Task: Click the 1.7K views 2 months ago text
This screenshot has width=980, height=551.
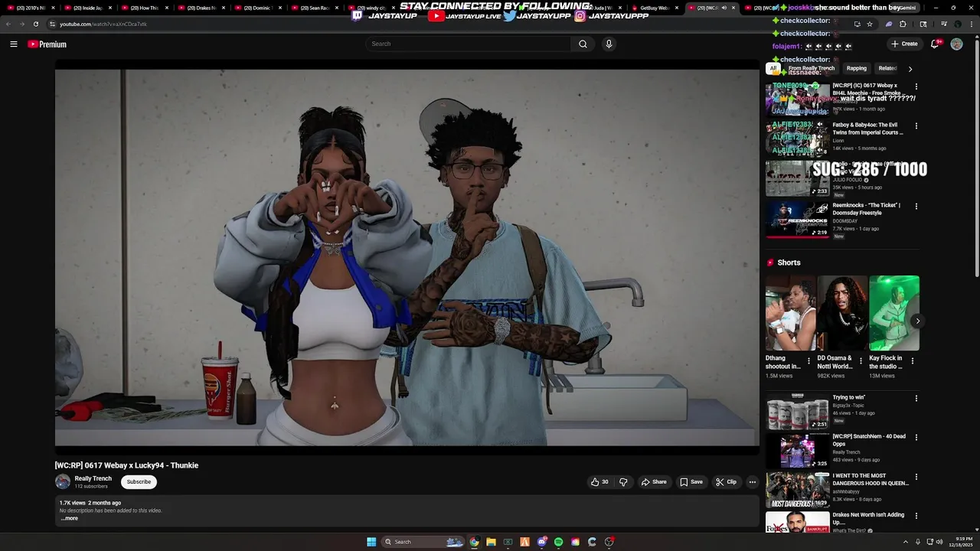Action: [x=90, y=503]
